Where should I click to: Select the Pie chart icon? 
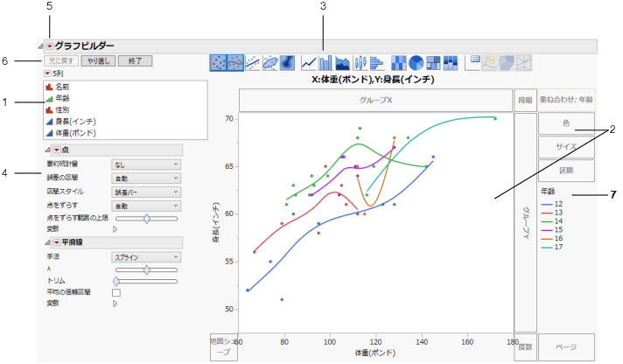[x=416, y=63]
